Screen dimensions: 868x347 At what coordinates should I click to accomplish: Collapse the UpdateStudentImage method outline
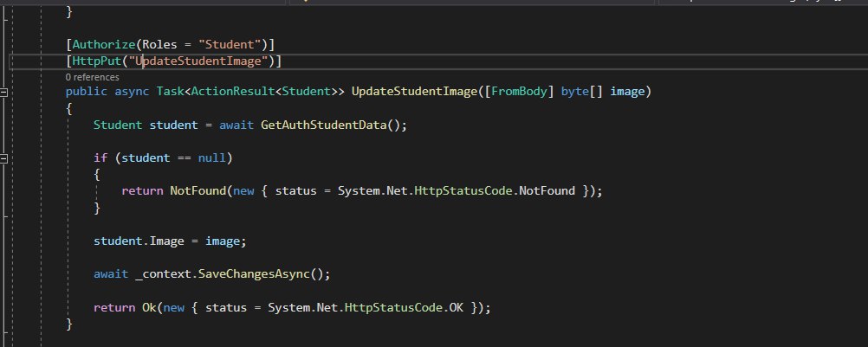point(3,93)
